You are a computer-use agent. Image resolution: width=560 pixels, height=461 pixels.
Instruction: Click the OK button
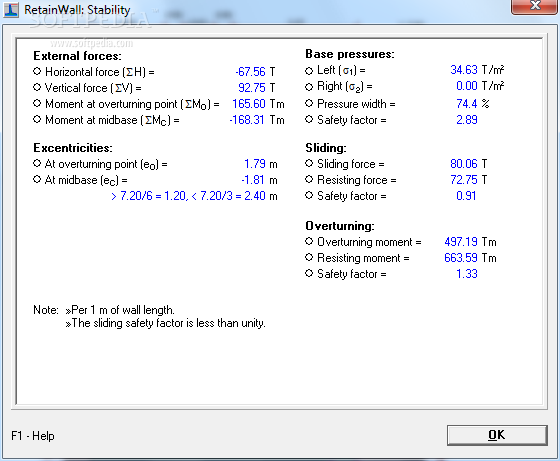497,435
